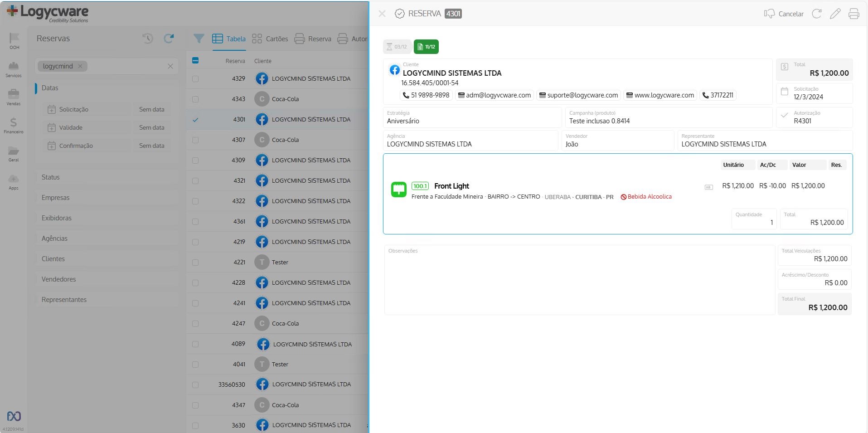The width and height of the screenshot is (868, 433).
Task: Click the phone number 37172211
Action: pos(718,95)
